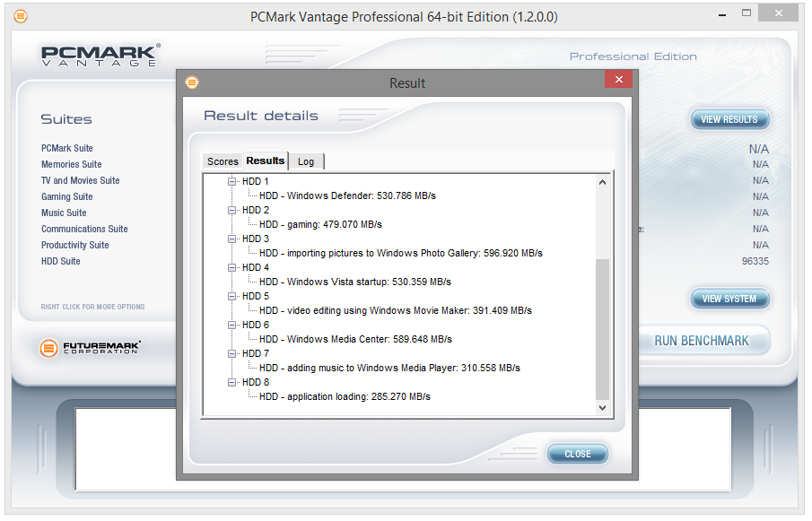Viewport: 812px width, 521px height.
Task: Select HDD Suite
Action: [61, 261]
